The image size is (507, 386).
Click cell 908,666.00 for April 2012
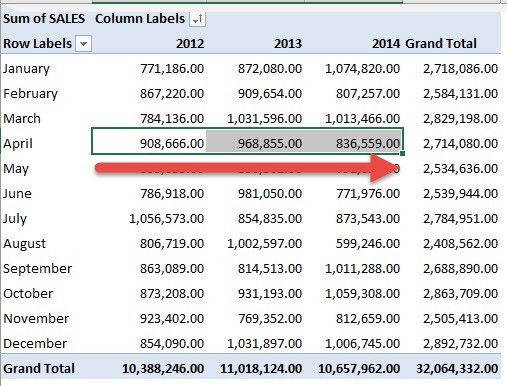172,144
